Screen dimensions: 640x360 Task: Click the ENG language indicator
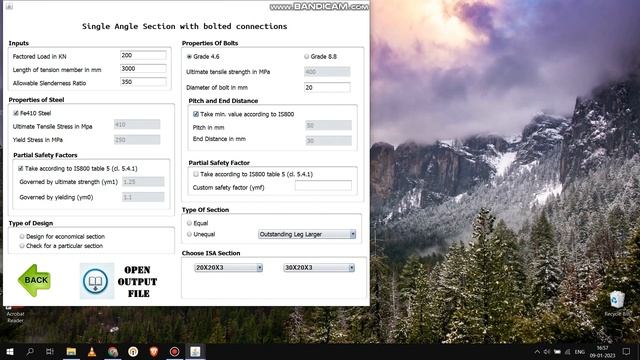point(580,352)
